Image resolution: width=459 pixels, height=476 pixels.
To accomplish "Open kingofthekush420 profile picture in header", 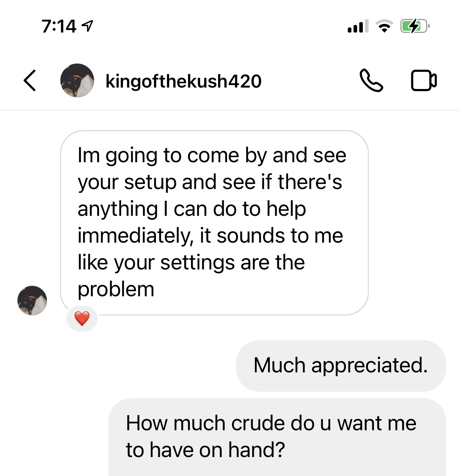I will point(77,81).
